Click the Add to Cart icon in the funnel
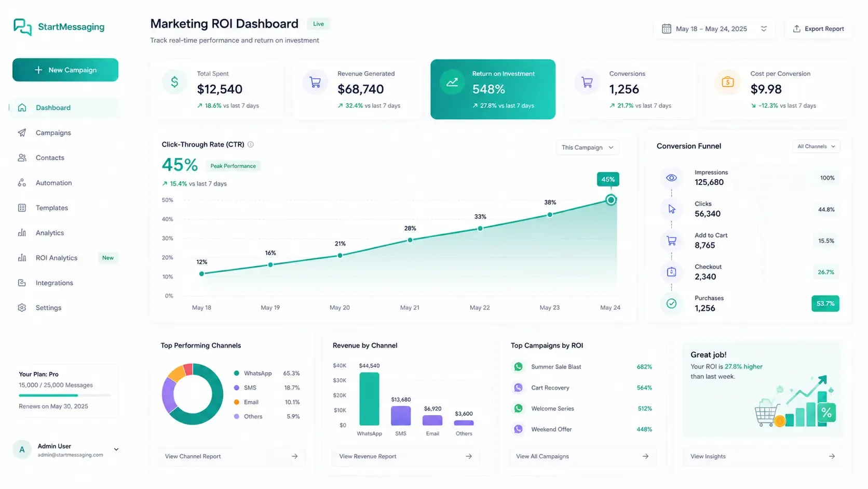The width and height of the screenshot is (868, 489). (671, 241)
